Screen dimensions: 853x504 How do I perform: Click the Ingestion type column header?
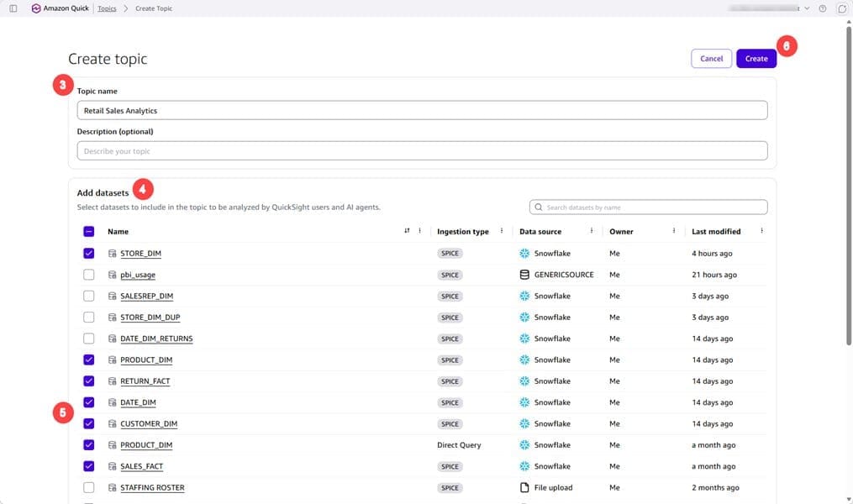point(463,231)
